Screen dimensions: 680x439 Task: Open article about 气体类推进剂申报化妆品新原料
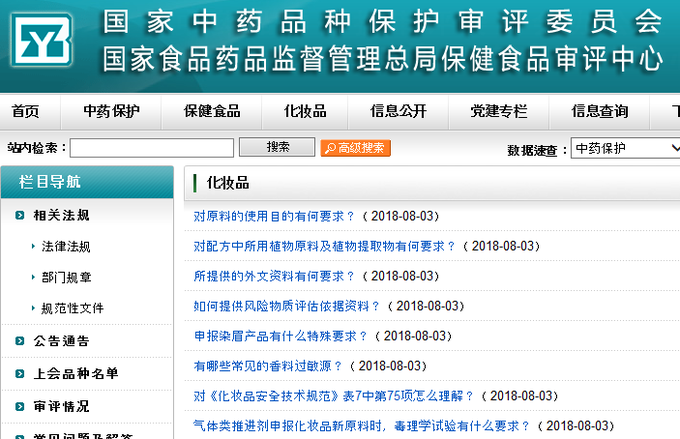(x=362, y=426)
